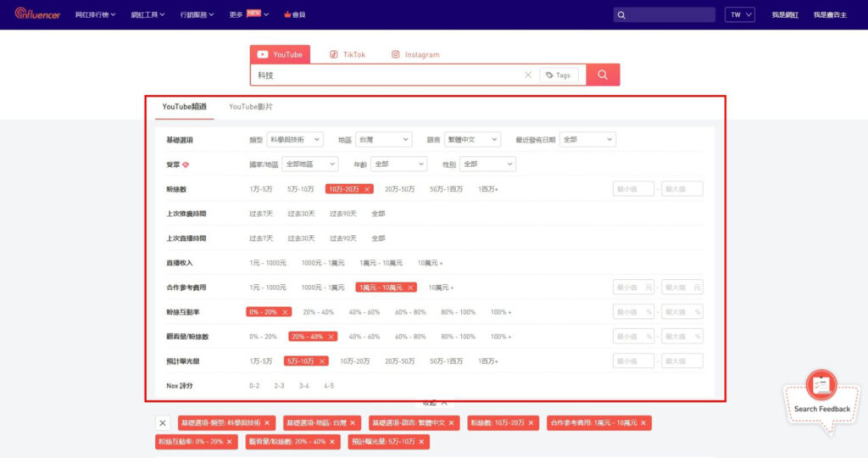
Task: Click the top navigation search magnifier icon
Action: [x=622, y=15]
